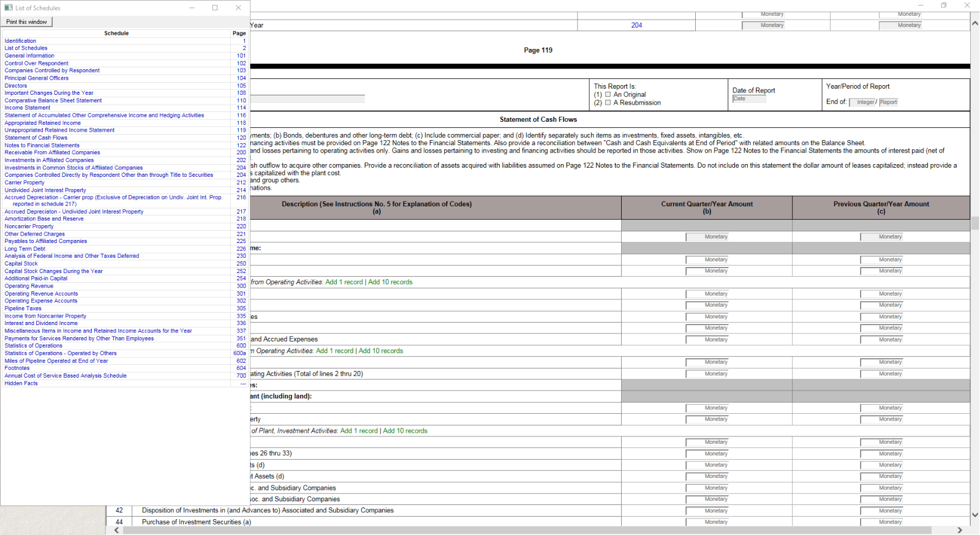The height and width of the screenshot is (535, 980).
Task: Check the An Original checkbox
Action: [x=608, y=95]
